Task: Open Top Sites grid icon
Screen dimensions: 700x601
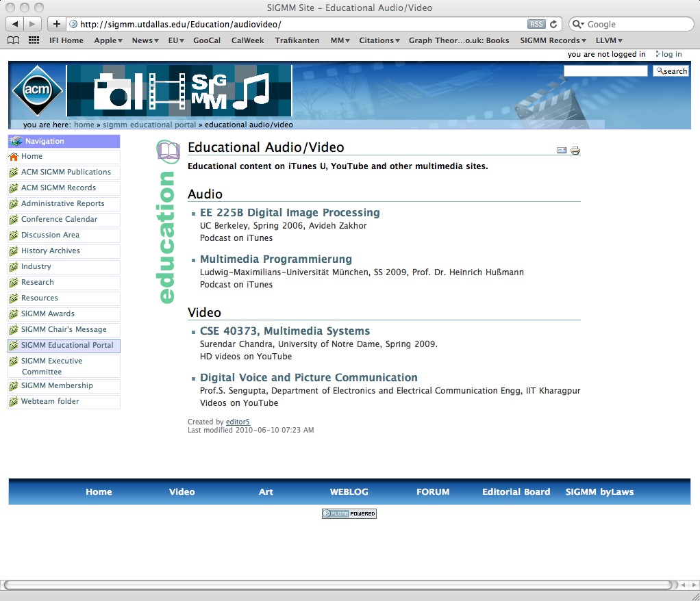Action: (34, 40)
